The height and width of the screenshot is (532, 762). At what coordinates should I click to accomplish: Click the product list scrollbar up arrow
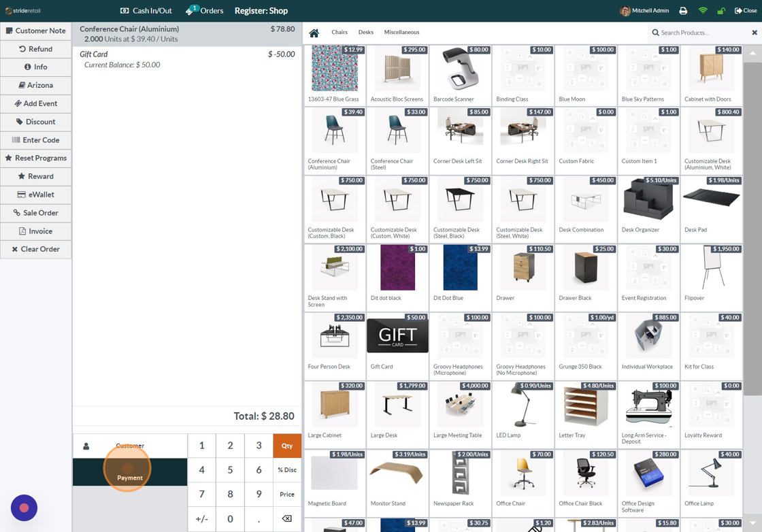pyautogui.click(x=752, y=52)
